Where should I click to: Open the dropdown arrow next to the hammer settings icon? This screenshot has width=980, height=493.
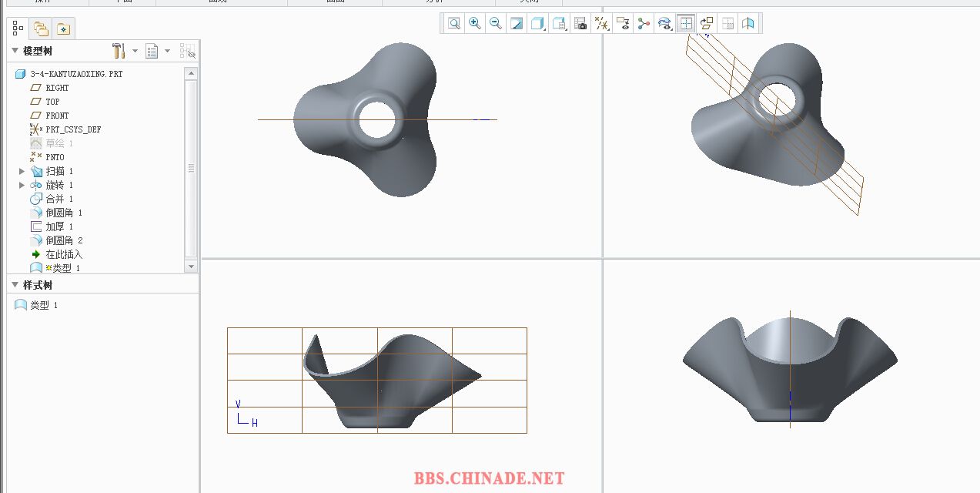click(x=135, y=51)
